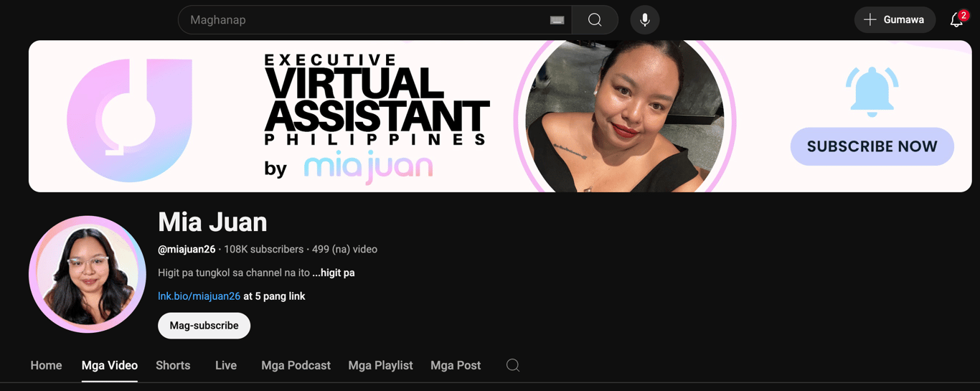The image size is (980, 391).
Task: Open the Mga Podcast tab
Action: [x=296, y=365]
